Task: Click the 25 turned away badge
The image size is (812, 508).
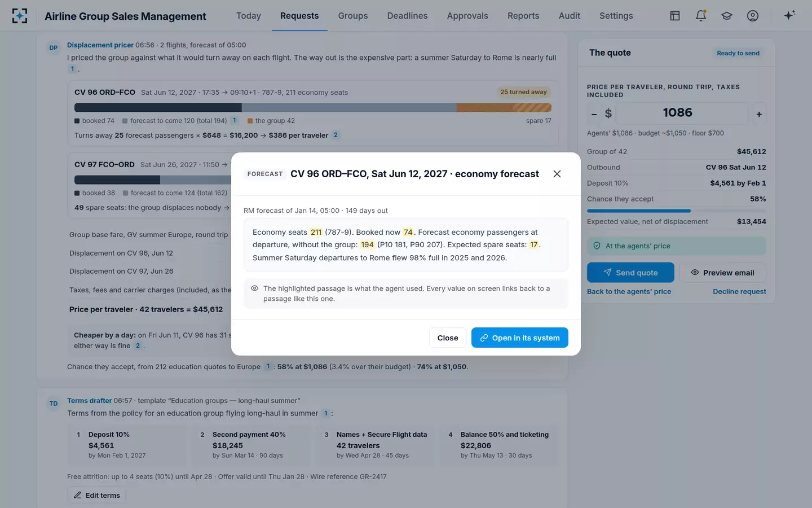Action: (523, 92)
